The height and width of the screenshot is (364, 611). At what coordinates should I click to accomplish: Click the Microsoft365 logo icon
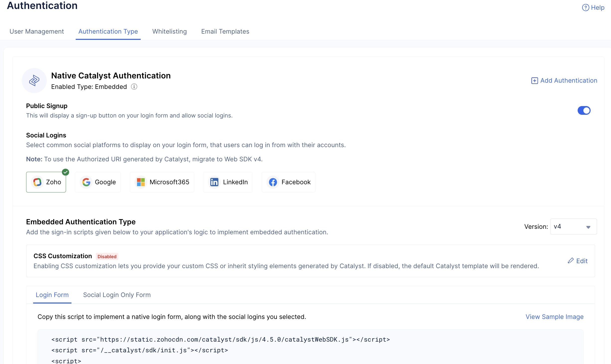click(x=141, y=182)
